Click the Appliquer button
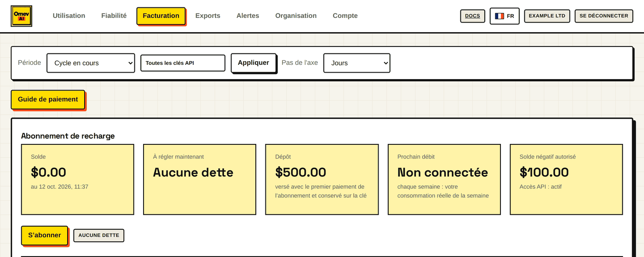The width and height of the screenshot is (644, 257). pos(253,63)
